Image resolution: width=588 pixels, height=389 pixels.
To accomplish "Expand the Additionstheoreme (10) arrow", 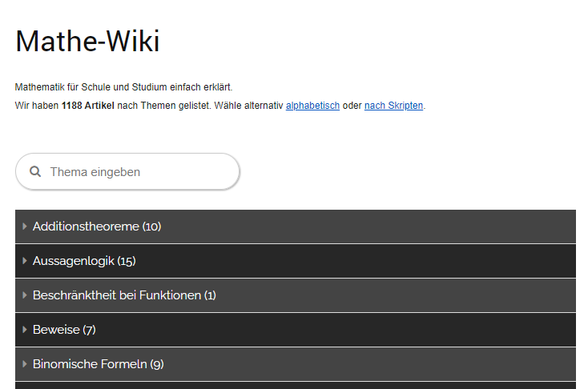I will (25, 227).
